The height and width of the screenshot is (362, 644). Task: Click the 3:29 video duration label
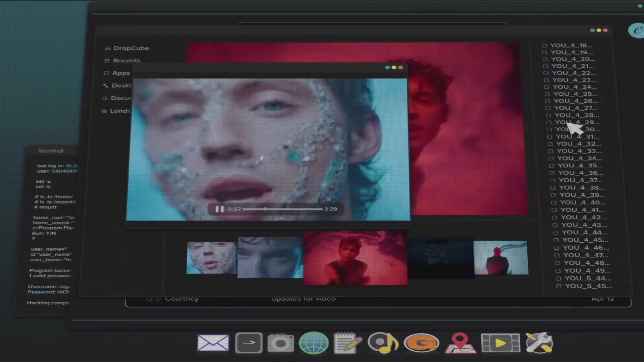331,209
